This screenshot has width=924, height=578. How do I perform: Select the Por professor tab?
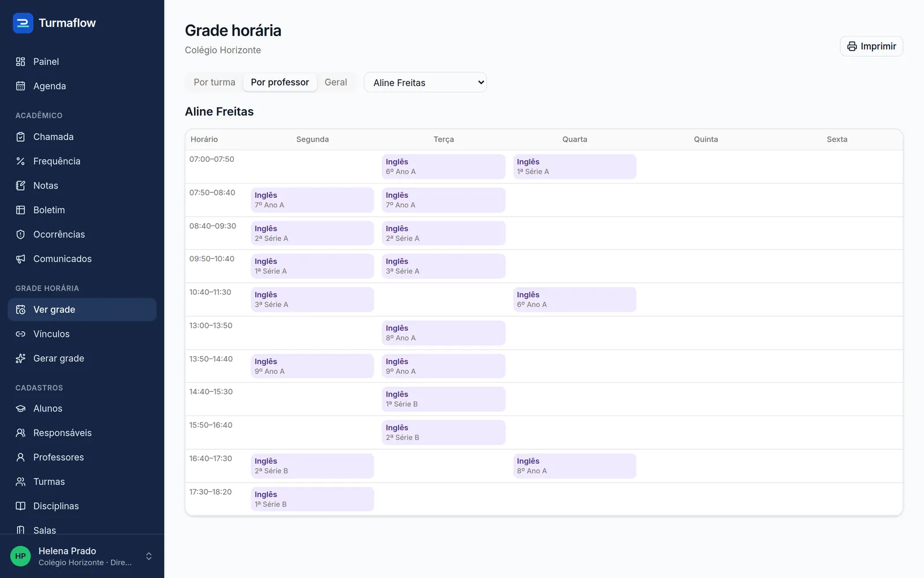(280, 82)
